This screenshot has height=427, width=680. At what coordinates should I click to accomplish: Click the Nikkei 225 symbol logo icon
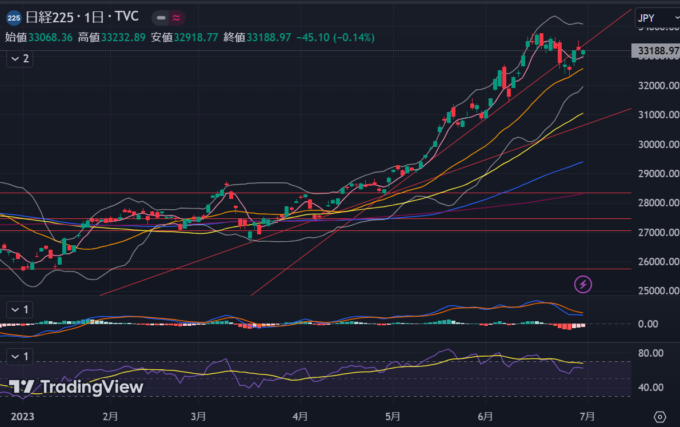pyautogui.click(x=12, y=17)
